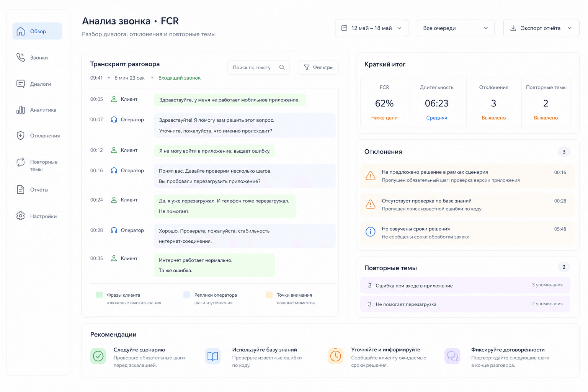Click the clock icon for Уточняйте и информируйте

click(x=336, y=356)
